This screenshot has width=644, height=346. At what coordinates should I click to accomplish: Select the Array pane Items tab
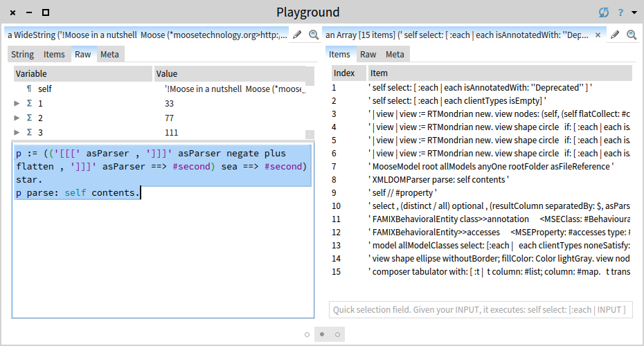tap(340, 54)
